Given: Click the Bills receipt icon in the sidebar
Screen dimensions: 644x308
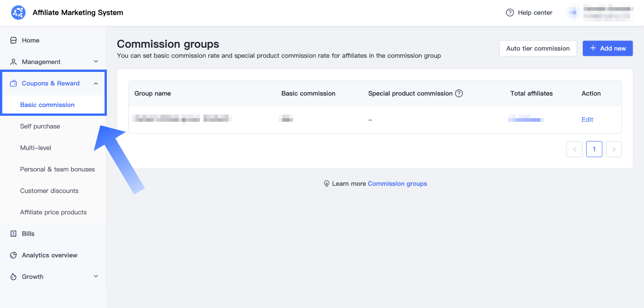Looking at the screenshot, I should (x=13, y=234).
